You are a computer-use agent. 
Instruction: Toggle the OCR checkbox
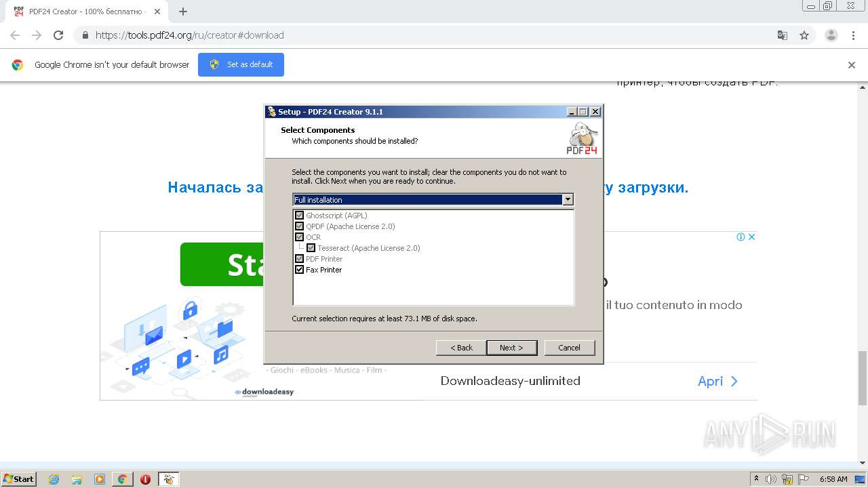click(x=300, y=237)
